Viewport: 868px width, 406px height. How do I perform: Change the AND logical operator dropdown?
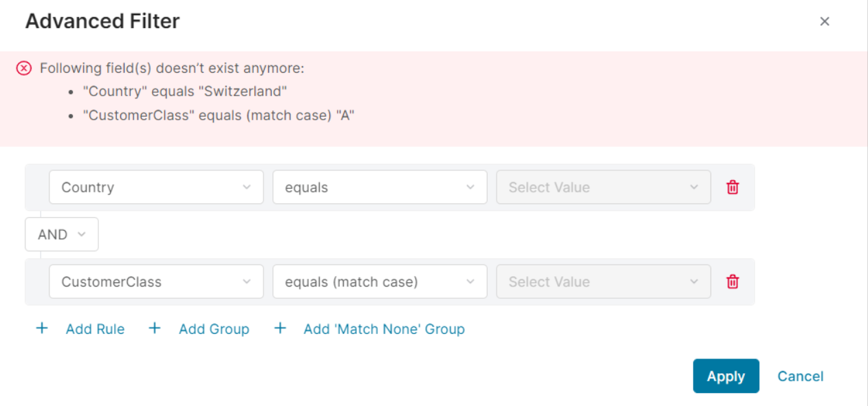coord(62,234)
